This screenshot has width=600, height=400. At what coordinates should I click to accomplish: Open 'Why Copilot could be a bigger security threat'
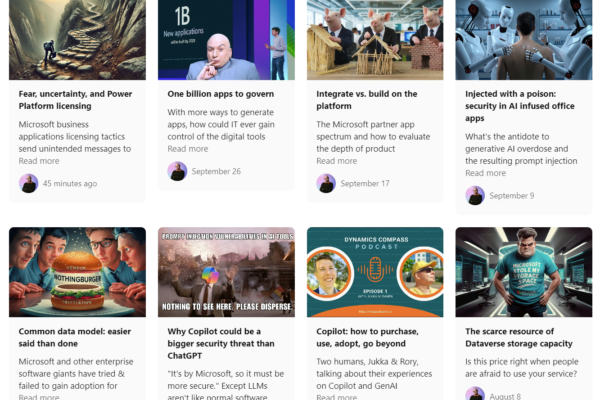tap(221, 343)
